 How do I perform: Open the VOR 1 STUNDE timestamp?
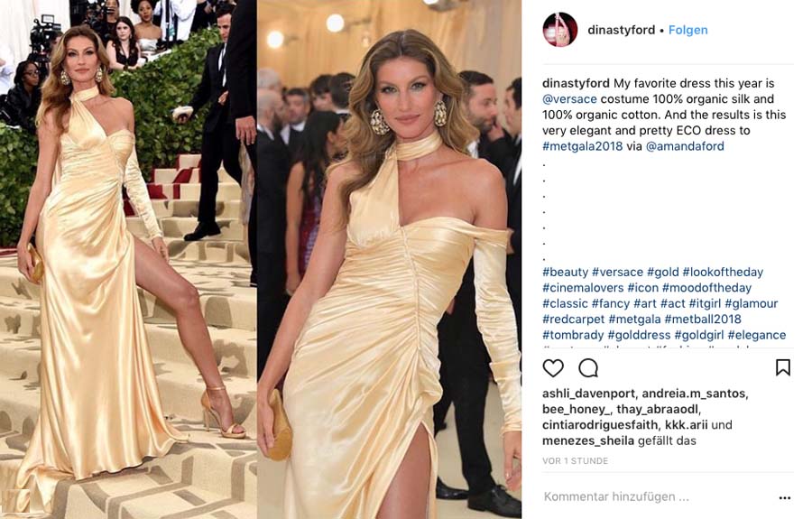pyautogui.click(x=576, y=460)
